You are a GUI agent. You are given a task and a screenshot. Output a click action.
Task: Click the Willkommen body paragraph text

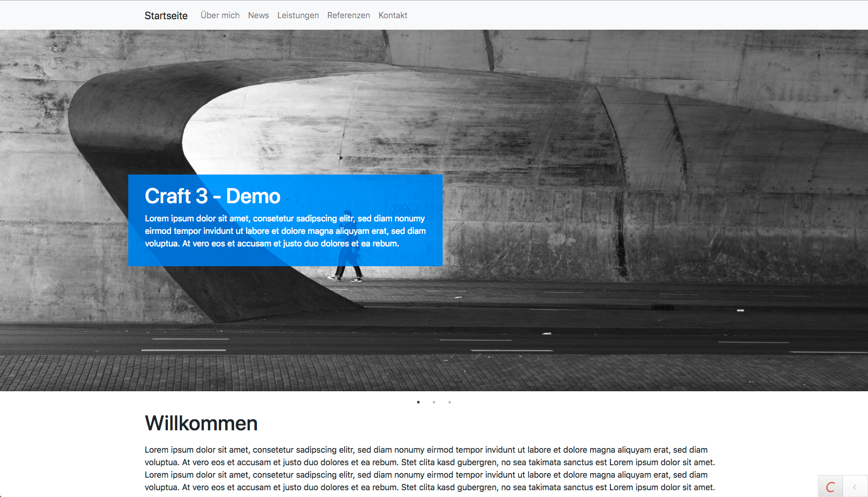click(x=430, y=468)
